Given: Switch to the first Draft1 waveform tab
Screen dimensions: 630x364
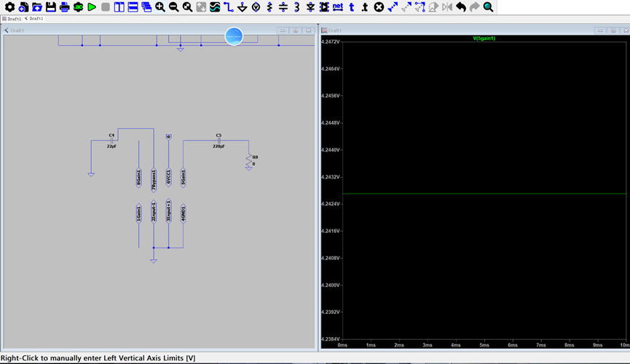Looking at the screenshot, I should click(x=12, y=18).
